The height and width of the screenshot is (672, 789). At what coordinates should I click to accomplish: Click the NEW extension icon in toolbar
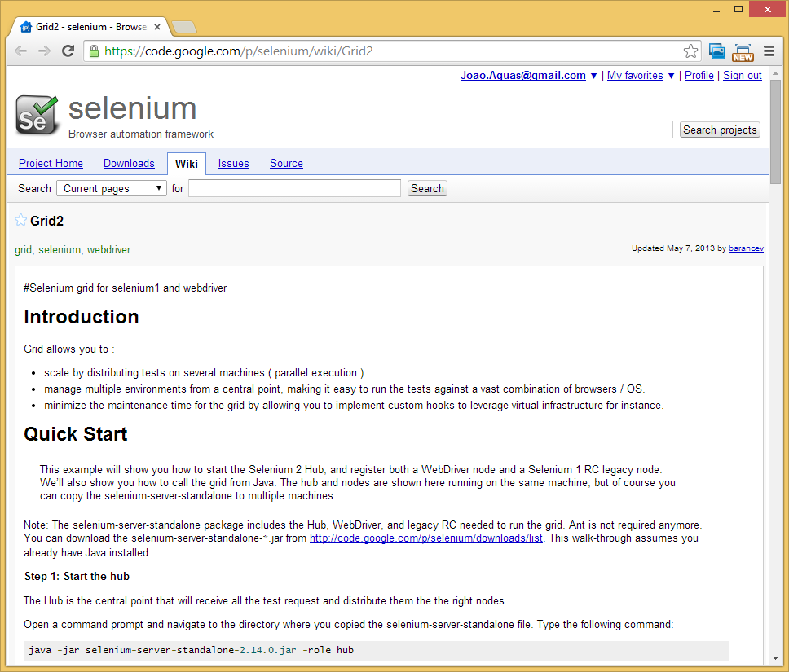coord(743,52)
